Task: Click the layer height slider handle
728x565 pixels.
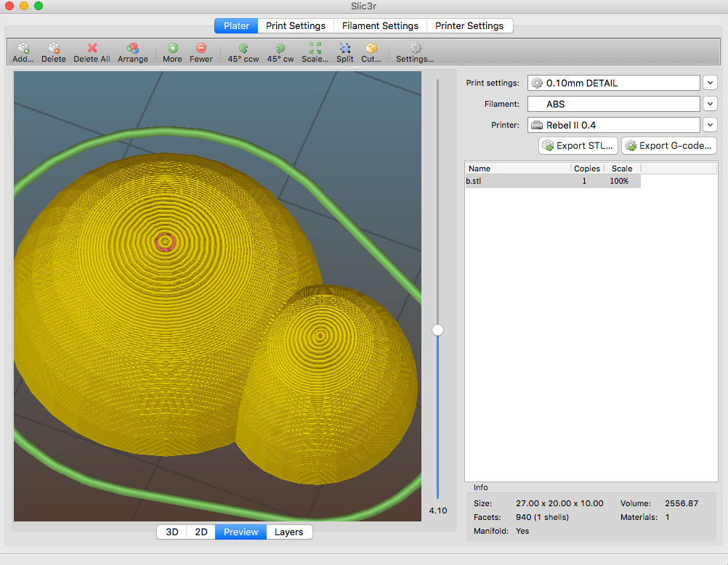Action: click(x=437, y=330)
